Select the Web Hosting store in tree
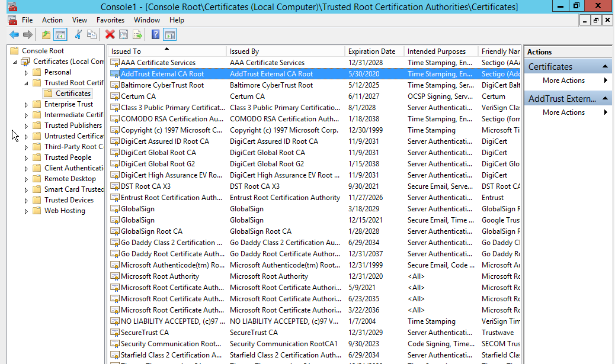This screenshot has width=615, height=364. 65,211
